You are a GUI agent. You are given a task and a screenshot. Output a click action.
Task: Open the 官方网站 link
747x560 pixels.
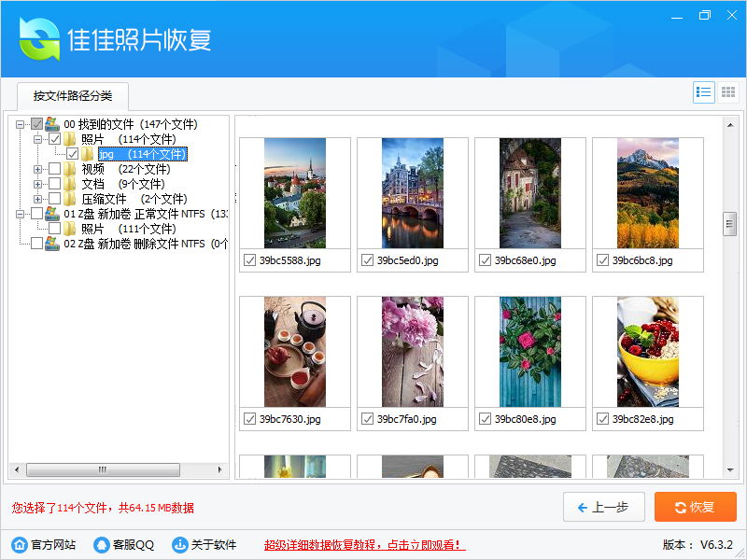coord(53,545)
